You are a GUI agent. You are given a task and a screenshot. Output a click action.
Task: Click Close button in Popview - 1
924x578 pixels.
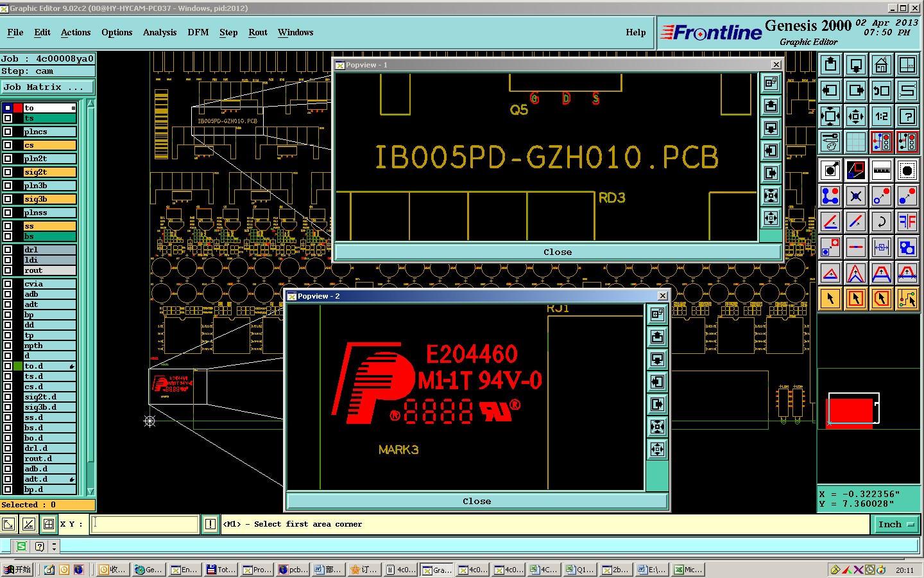coord(558,252)
